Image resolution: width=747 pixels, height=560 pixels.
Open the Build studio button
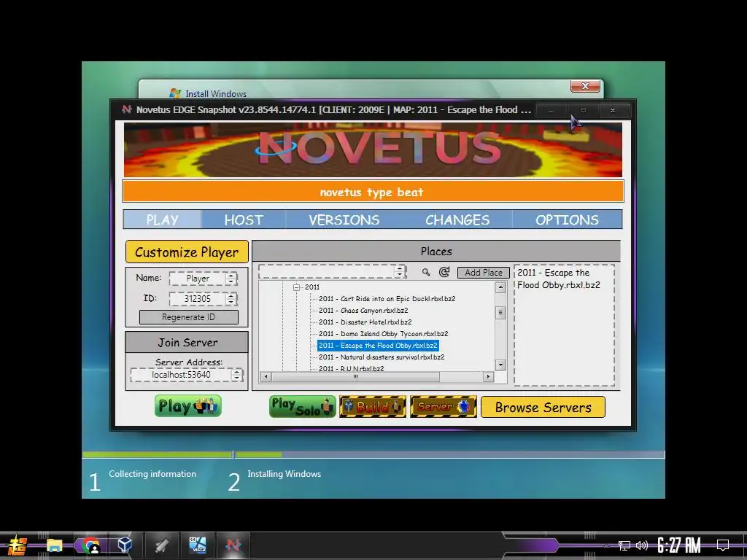373,407
